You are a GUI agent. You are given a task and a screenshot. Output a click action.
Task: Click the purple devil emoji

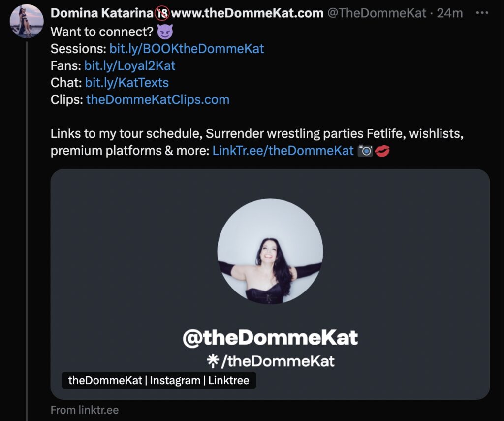[165, 32]
